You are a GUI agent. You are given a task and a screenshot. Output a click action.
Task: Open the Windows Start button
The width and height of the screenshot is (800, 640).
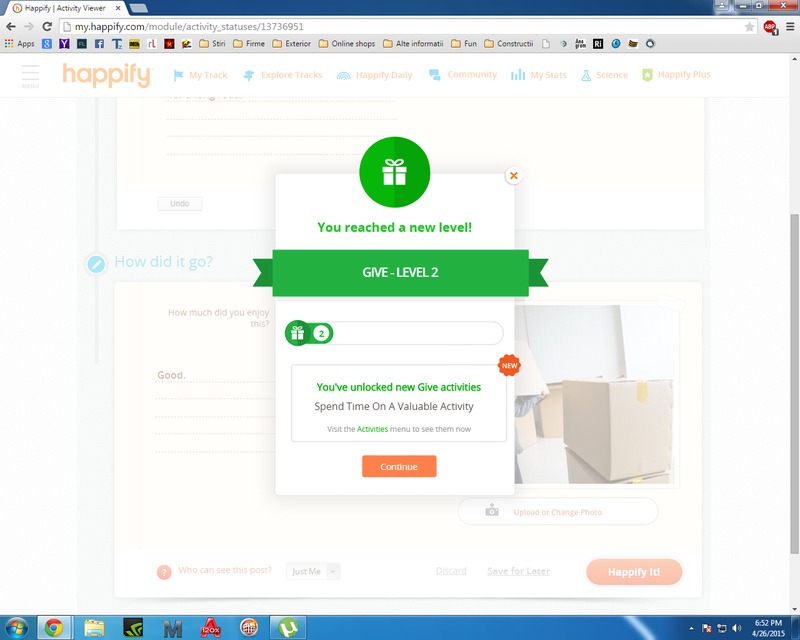(16, 628)
